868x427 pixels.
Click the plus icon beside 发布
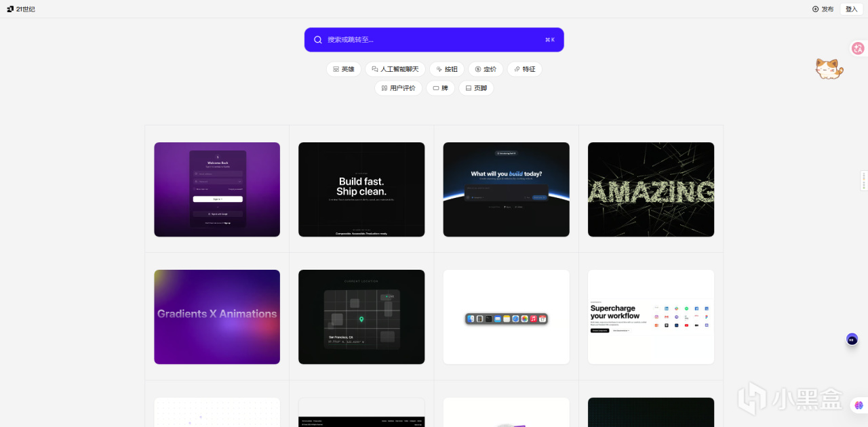click(x=815, y=9)
